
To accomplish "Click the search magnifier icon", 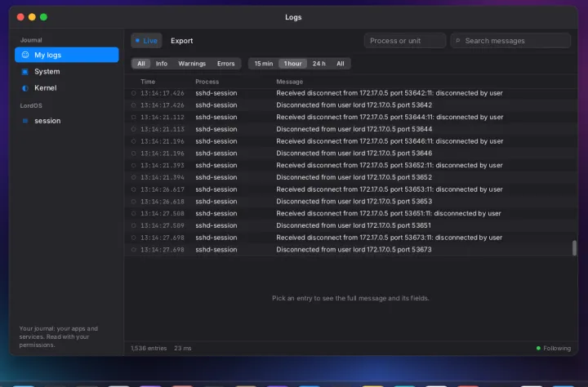I will pyautogui.click(x=458, y=41).
